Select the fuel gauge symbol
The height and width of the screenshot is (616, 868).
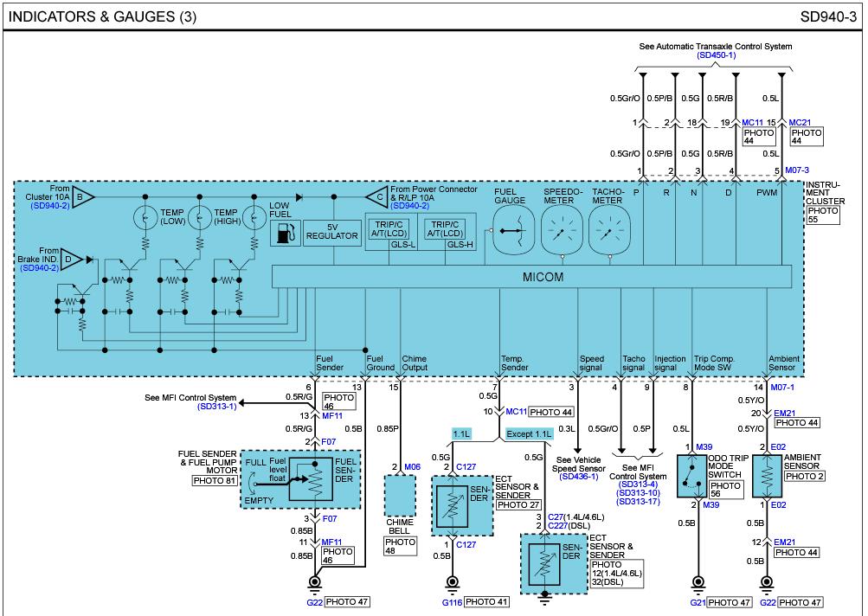point(514,231)
